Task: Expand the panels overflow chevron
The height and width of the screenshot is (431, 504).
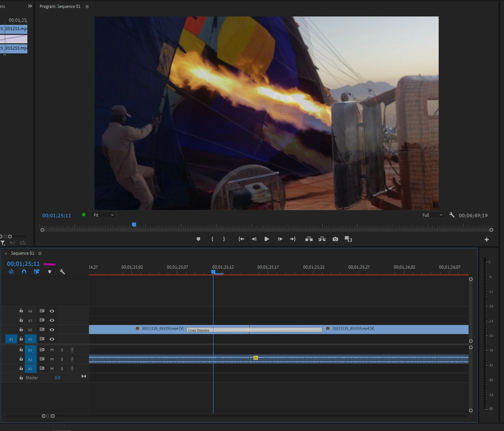Action: pos(30,6)
